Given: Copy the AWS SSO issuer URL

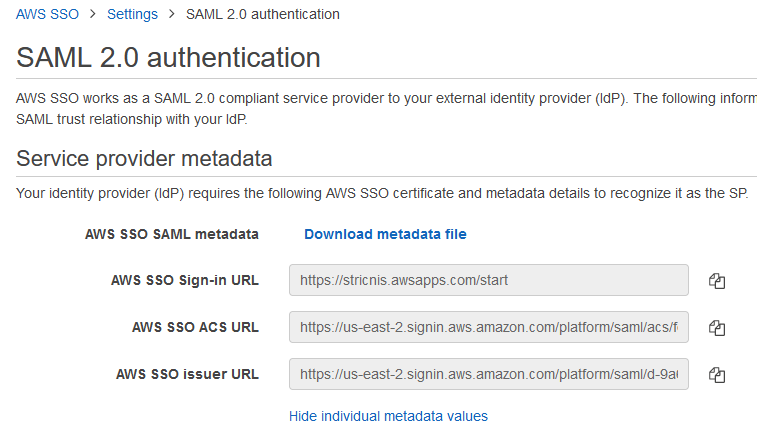Looking at the screenshot, I should tap(716, 375).
